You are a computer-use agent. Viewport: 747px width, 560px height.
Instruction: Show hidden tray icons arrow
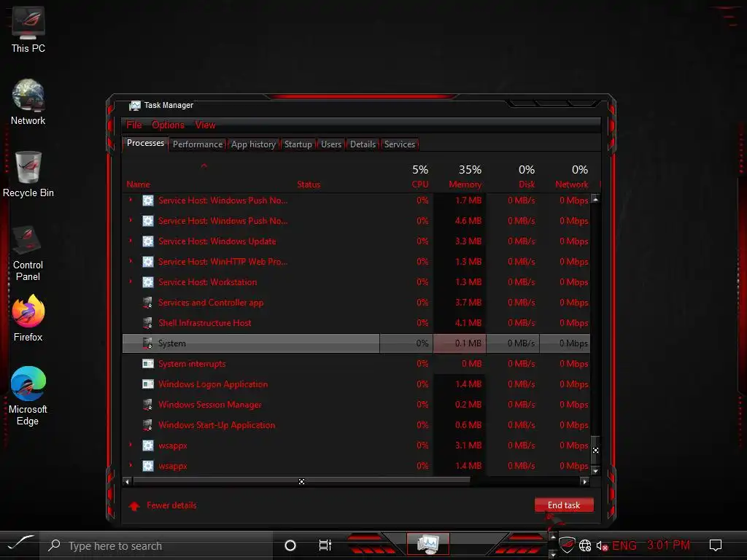(553, 537)
